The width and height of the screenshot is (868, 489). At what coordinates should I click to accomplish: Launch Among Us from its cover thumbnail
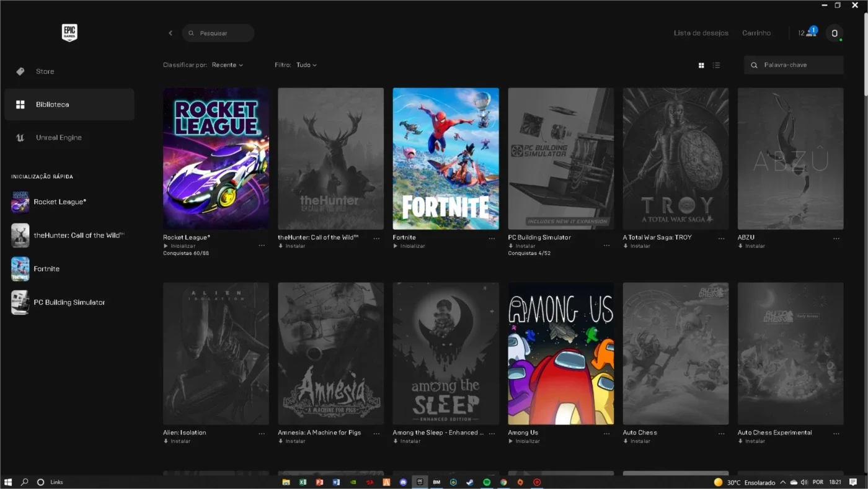tap(561, 354)
